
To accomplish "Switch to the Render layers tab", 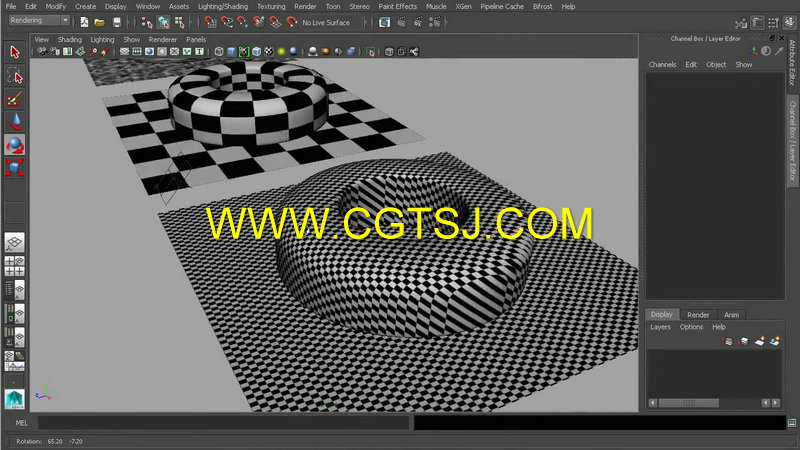I will (698, 315).
